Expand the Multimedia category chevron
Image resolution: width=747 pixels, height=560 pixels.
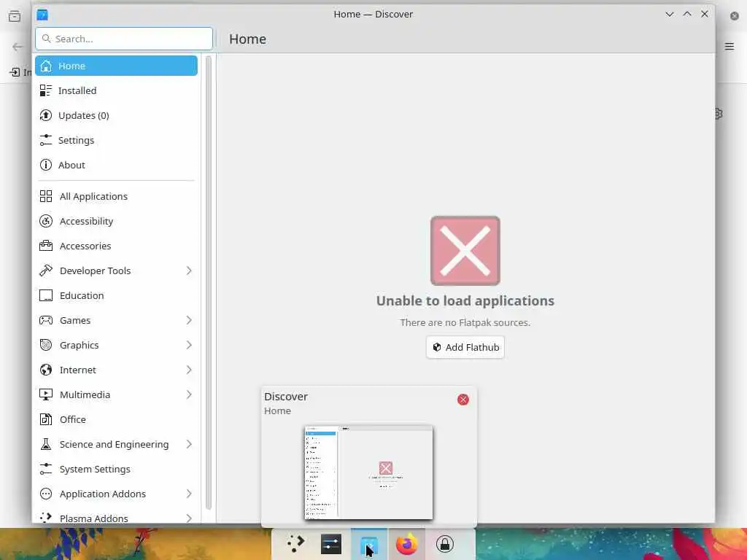[x=189, y=394]
